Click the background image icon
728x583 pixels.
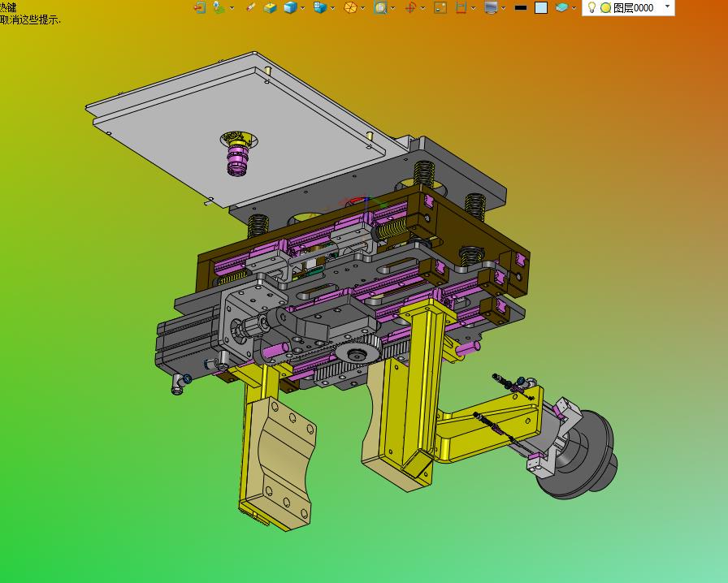pos(440,7)
